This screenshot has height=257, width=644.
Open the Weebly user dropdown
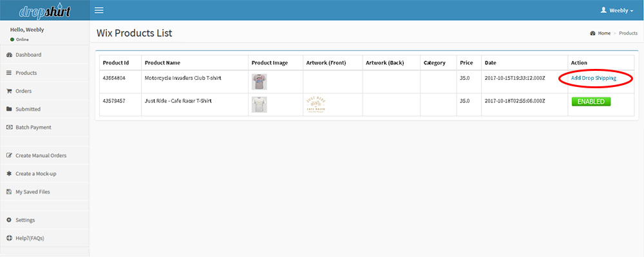point(617,11)
